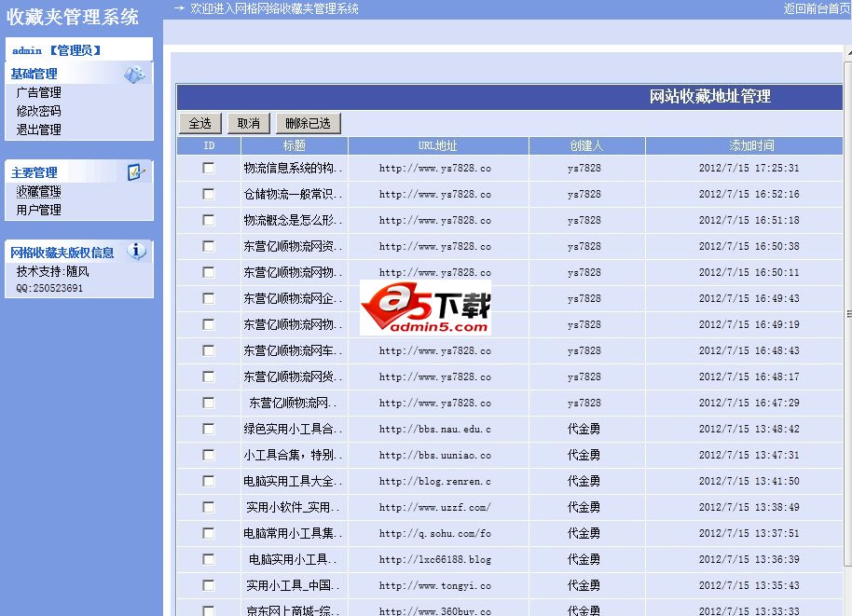Image resolution: width=852 pixels, height=616 pixels.
Task: Click the pen icon beside 基础管理 header
Action: (134, 74)
